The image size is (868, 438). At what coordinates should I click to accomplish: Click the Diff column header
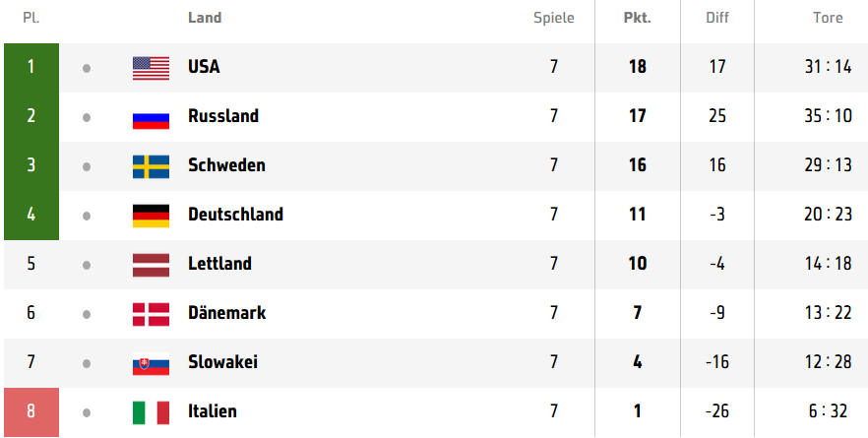pyautogui.click(x=717, y=18)
